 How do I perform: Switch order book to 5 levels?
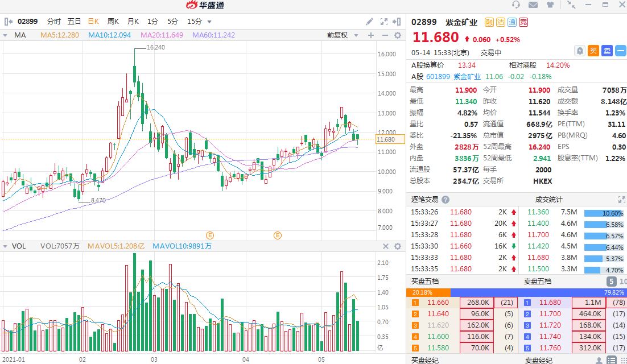coord(611,282)
